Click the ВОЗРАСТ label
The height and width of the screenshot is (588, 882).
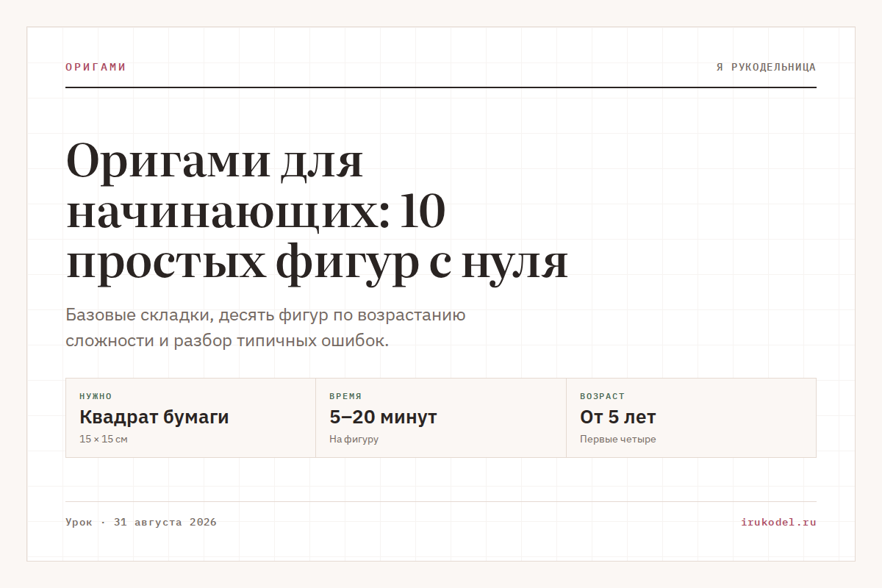pos(602,396)
